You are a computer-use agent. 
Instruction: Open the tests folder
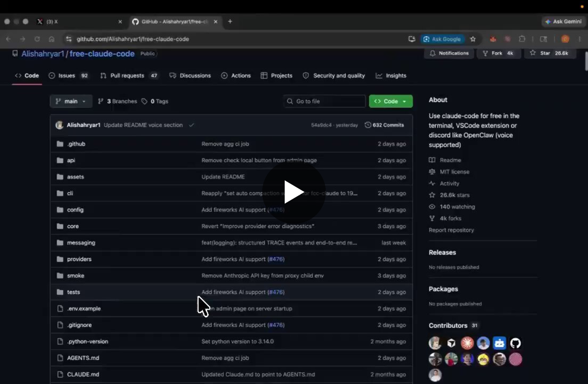coord(73,292)
